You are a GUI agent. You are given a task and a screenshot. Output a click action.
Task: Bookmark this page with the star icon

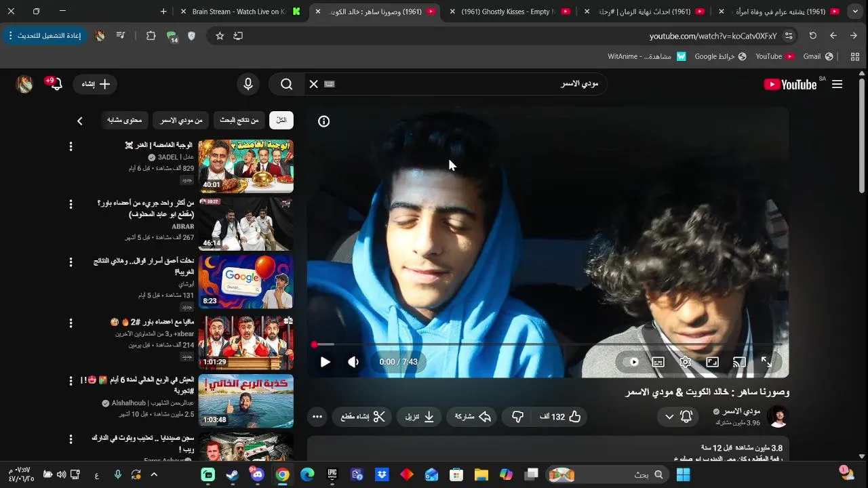(220, 36)
